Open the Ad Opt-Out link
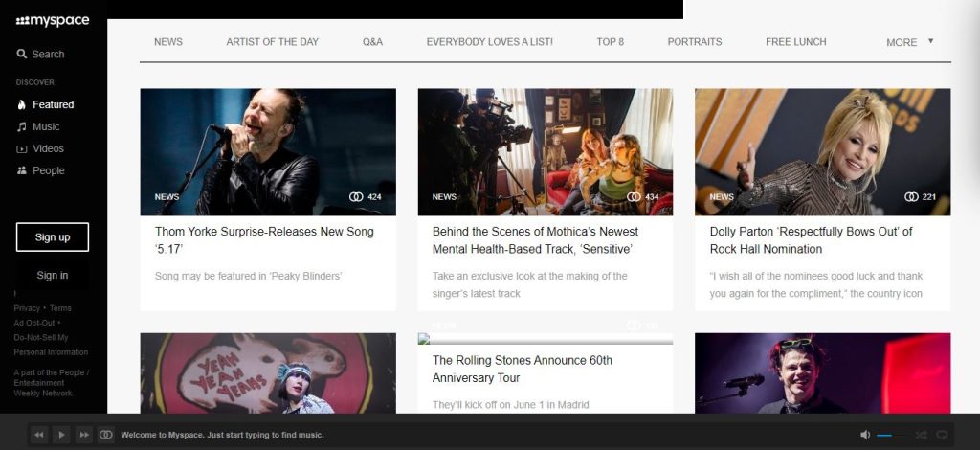 tap(34, 323)
